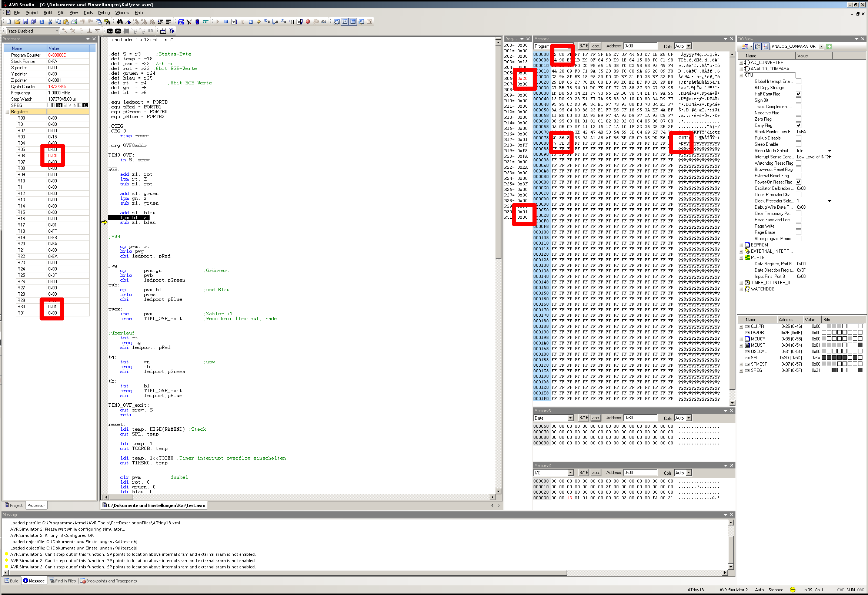Toggle the Bit Copy Storage checkbox
Viewport: 868px width, 595px height.
pos(798,88)
